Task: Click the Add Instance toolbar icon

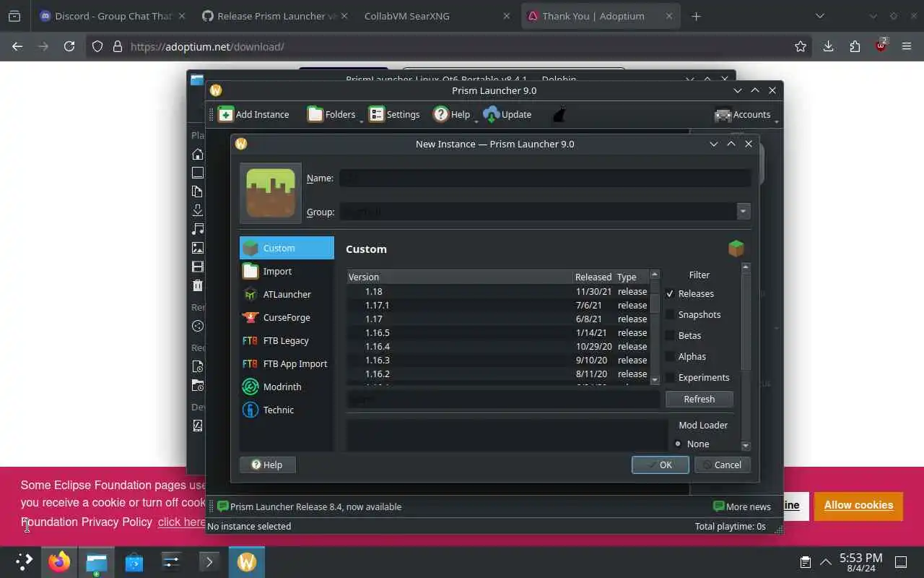Action: [253, 114]
